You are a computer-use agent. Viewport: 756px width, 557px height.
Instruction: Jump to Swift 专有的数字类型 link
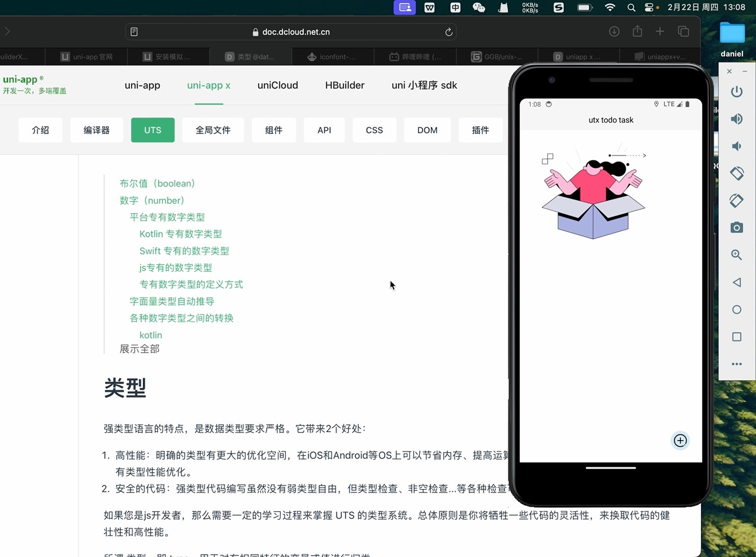tap(184, 251)
